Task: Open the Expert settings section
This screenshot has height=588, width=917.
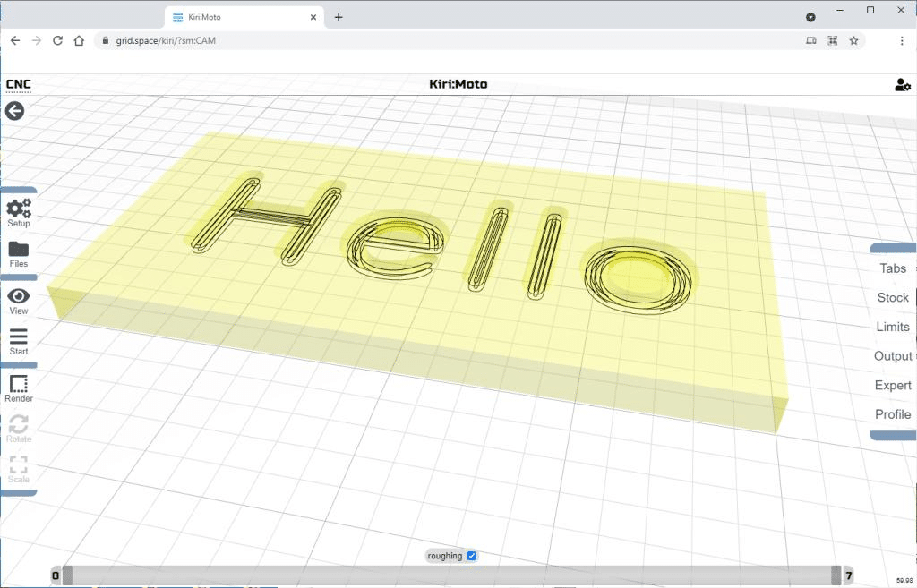Action: click(x=893, y=386)
